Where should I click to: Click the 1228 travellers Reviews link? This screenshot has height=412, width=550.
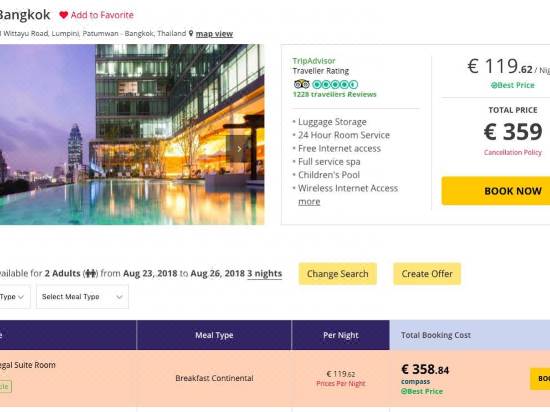[335, 94]
